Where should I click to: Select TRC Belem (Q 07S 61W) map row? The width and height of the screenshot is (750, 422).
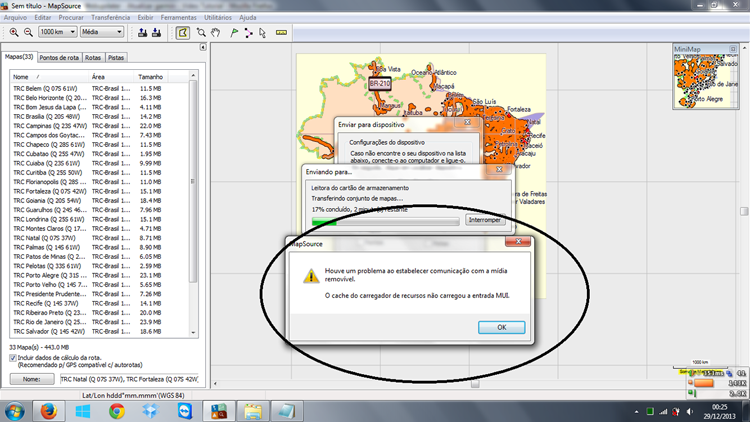tap(100, 89)
